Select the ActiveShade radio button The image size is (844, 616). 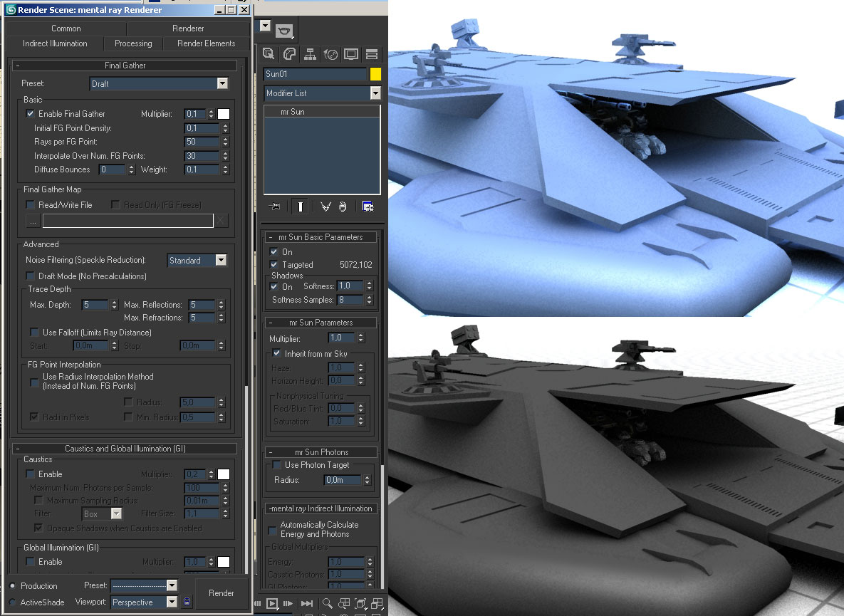coord(12,602)
